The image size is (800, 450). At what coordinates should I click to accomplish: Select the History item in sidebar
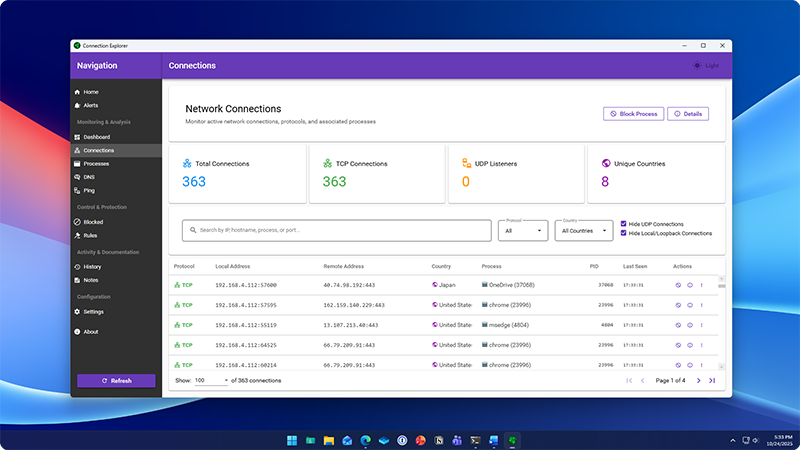click(x=92, y=267)
